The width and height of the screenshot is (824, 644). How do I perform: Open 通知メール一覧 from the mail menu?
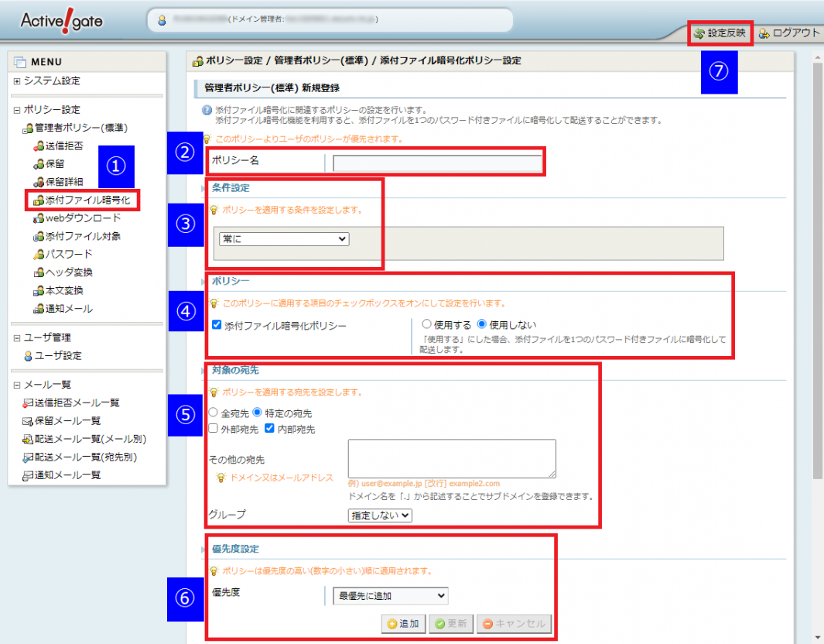tap(67, 475)
